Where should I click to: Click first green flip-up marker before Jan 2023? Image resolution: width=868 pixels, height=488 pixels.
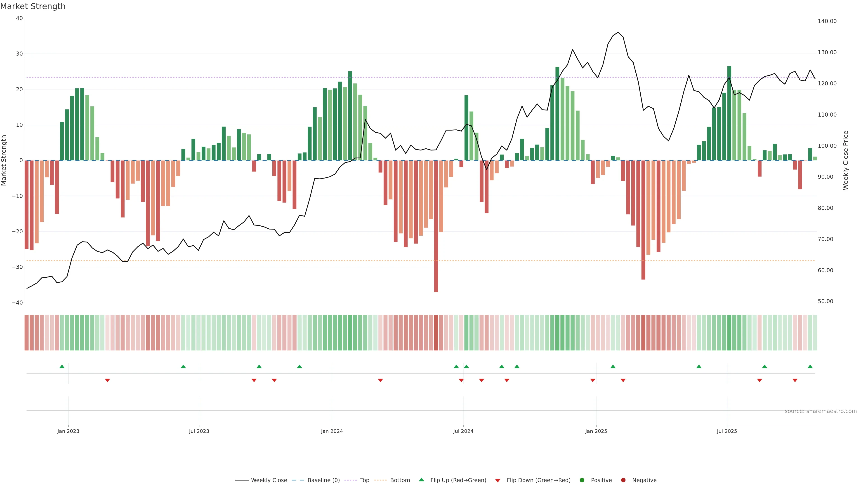tap(62, 366)
